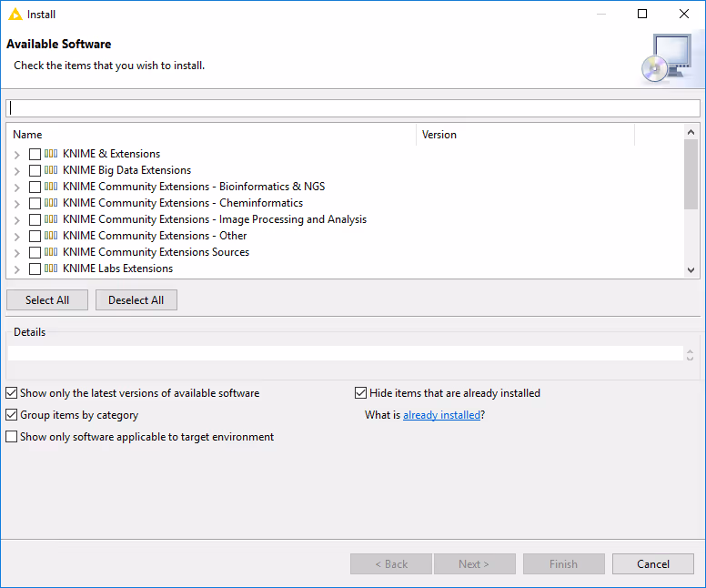The height and width of the screenshot is (588, 706).
Task: Sort the list by the Name column header
Action: [209, 135]
